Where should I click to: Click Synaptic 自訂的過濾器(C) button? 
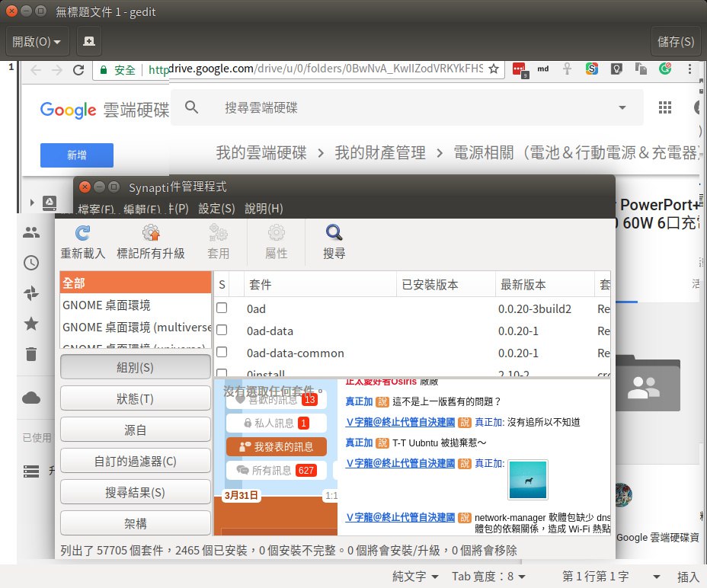click(136, 461)
